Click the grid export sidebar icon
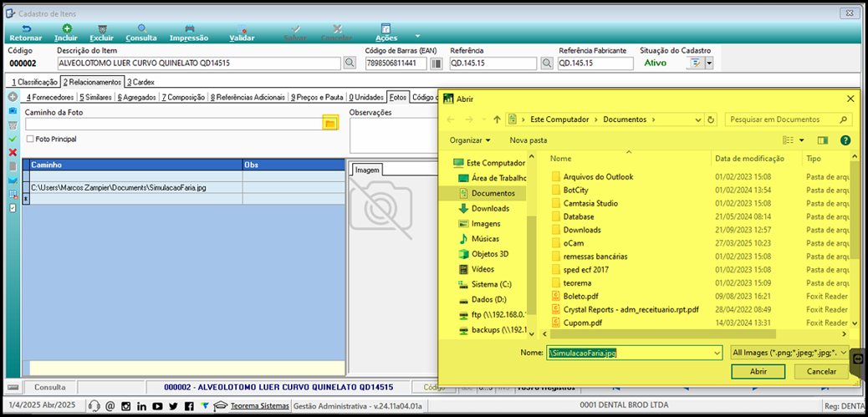The width and height of the screenshot is (868, 417). pos(13,194)
